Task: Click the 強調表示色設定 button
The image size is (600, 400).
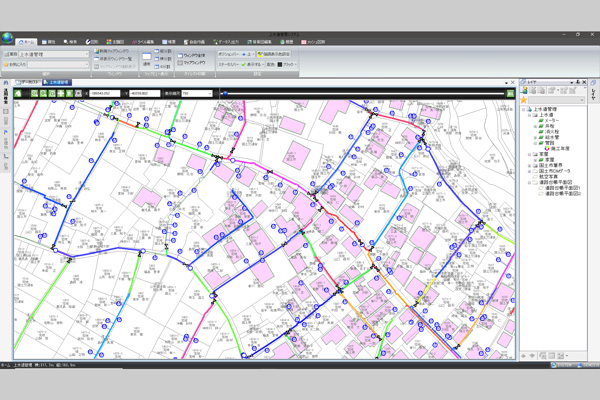Action: pyautogui.click(x=274, y=54)
